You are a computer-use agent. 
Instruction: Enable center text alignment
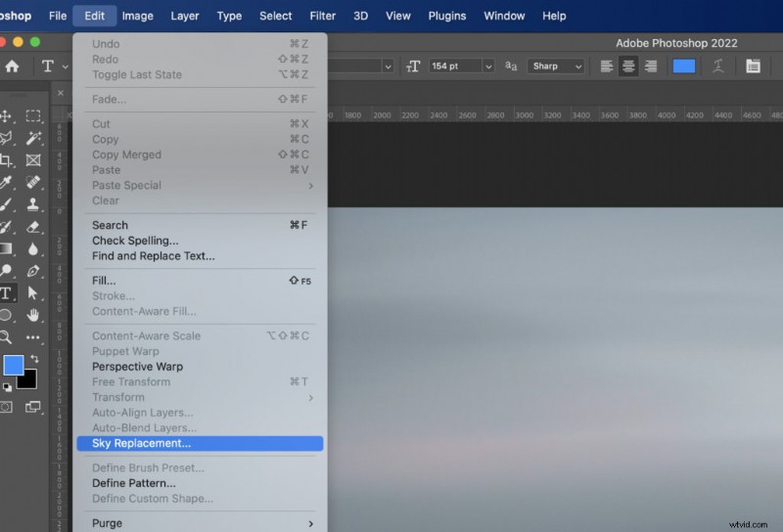(x=627, y=66)
